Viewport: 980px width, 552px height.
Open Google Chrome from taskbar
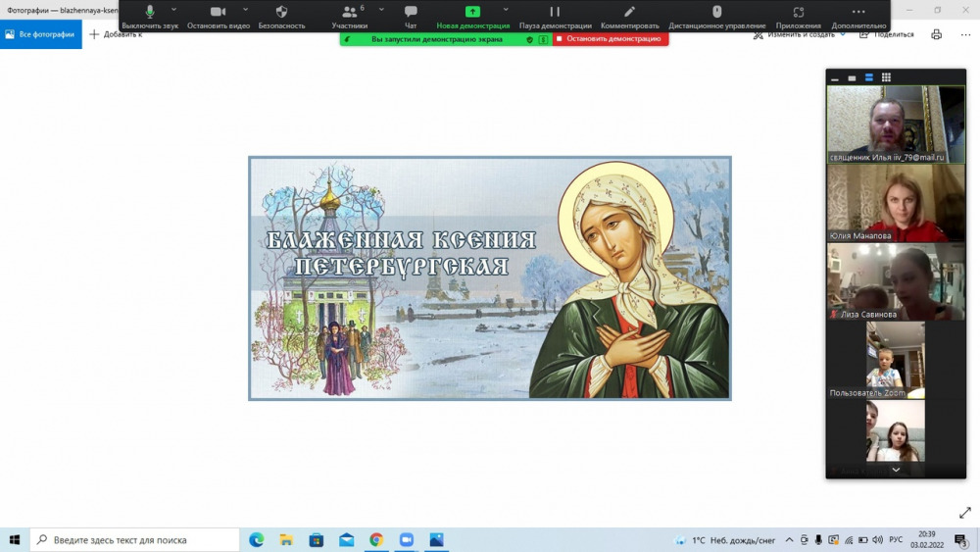(x=376, y=539)
